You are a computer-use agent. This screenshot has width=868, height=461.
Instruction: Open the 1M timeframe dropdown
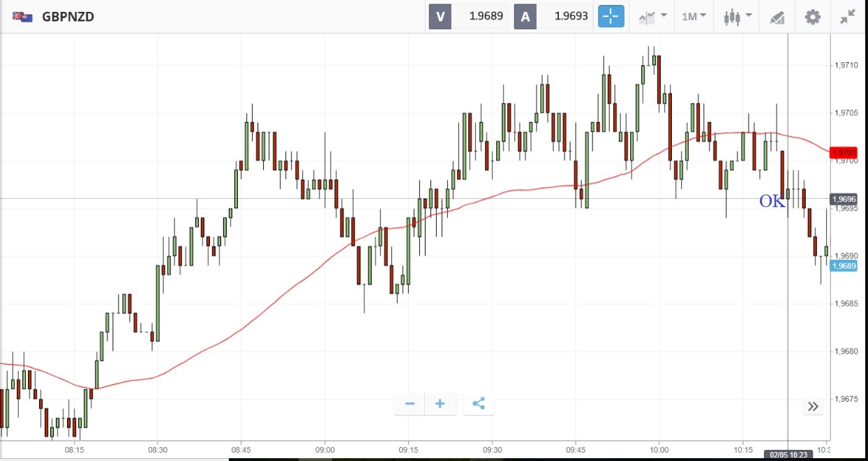point(693,17)
